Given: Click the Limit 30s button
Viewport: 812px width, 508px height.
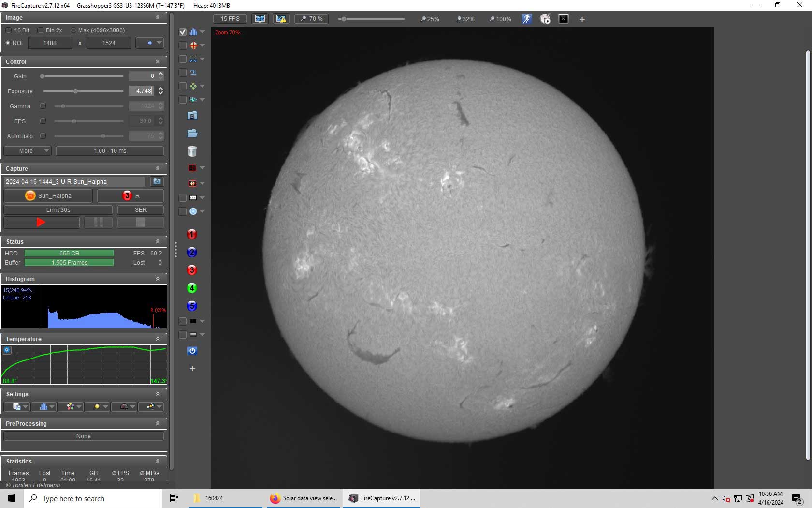Looking at the screenshot, I should point(58,210).
